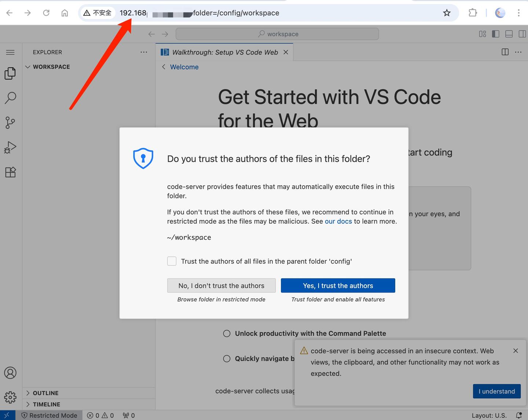
Task: Open Explorer views and more actions menu
Action: (x=144, y=52)
